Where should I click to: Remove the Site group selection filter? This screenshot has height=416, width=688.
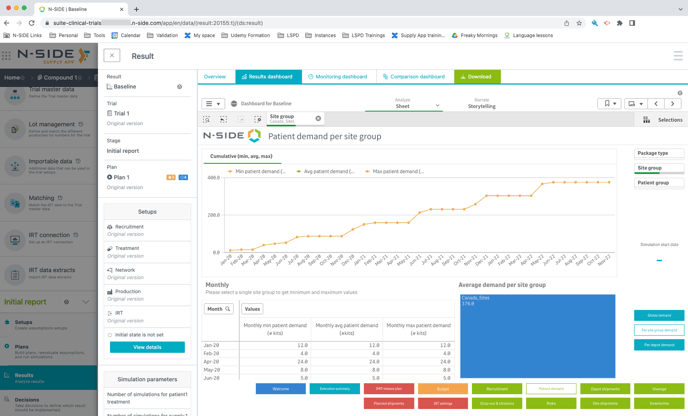tap(318, 119)
